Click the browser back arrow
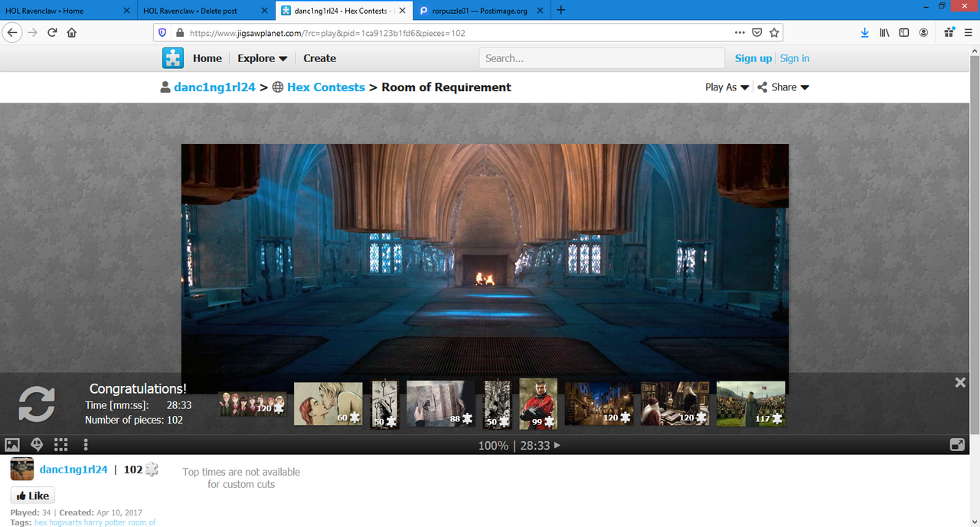980x527 pixels. click(12, 33)
